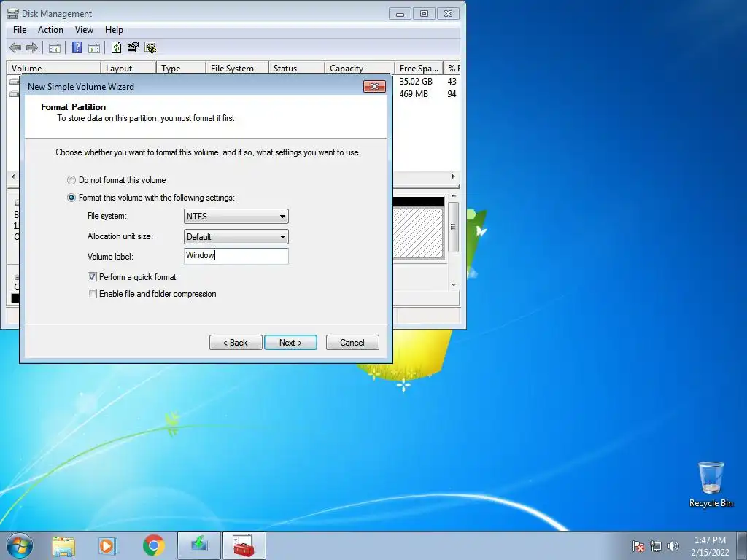Sort by the Volume column header
Viewport: 747px width, 560px height.
[54, 68]
